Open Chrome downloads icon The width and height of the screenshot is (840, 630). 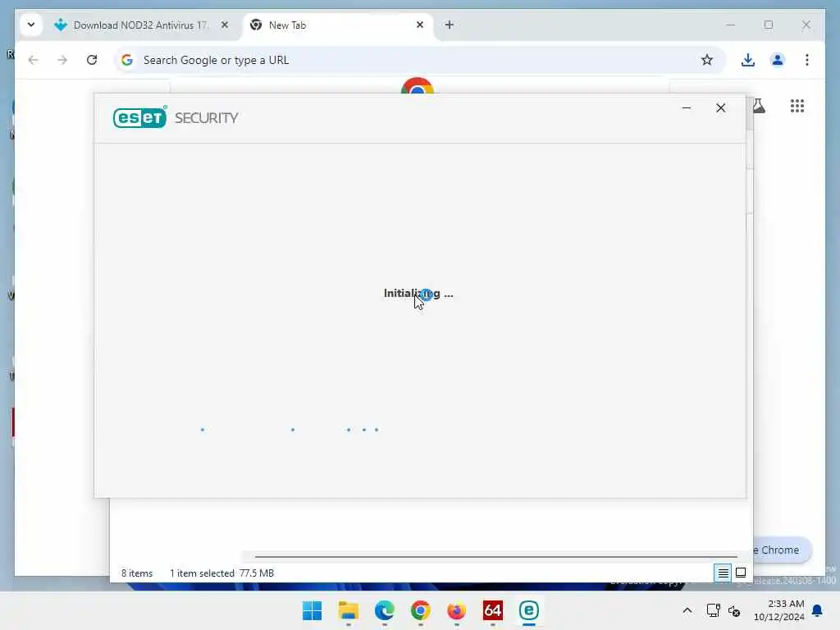click(748, 60)
